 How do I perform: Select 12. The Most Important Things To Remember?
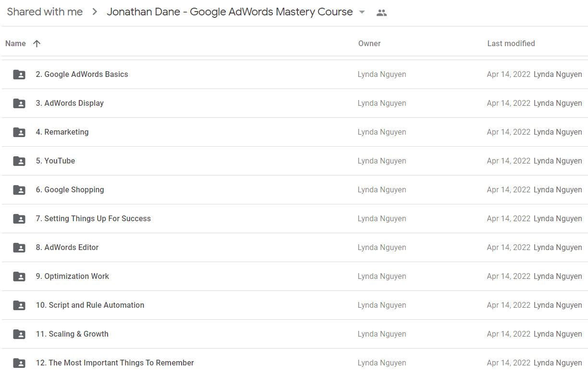pyautogui.click(x=115, y=363)
